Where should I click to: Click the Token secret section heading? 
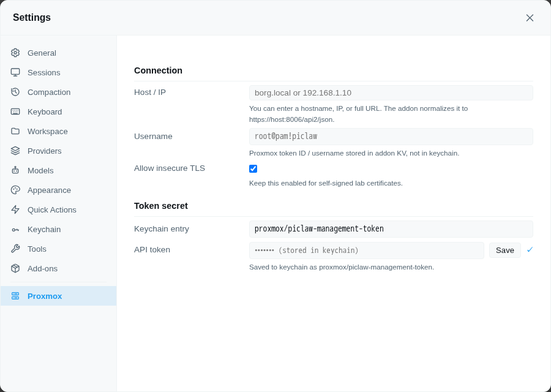pos(161,206)
